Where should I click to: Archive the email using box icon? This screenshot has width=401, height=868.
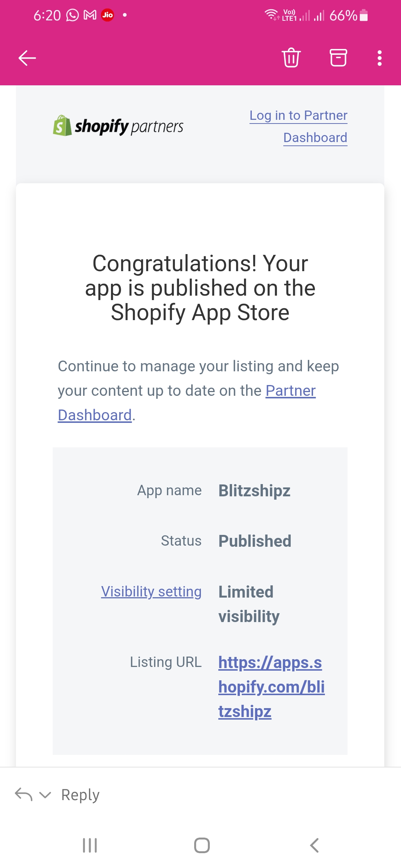[338, 58]
